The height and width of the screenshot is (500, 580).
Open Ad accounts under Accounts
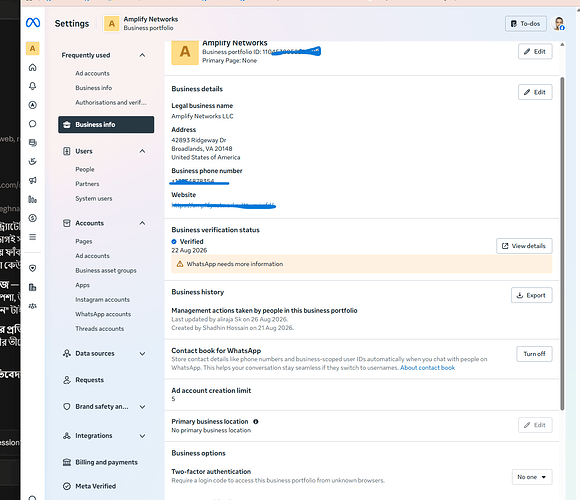click(92, 256)
